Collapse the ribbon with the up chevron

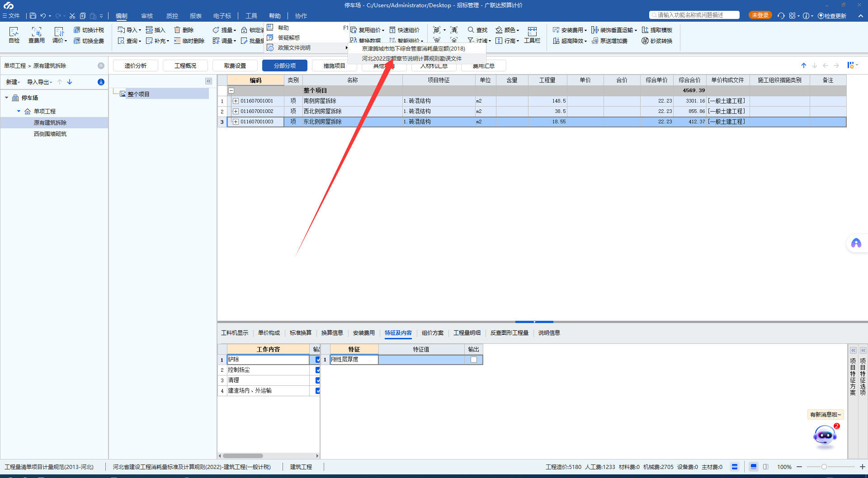[861, 16]
